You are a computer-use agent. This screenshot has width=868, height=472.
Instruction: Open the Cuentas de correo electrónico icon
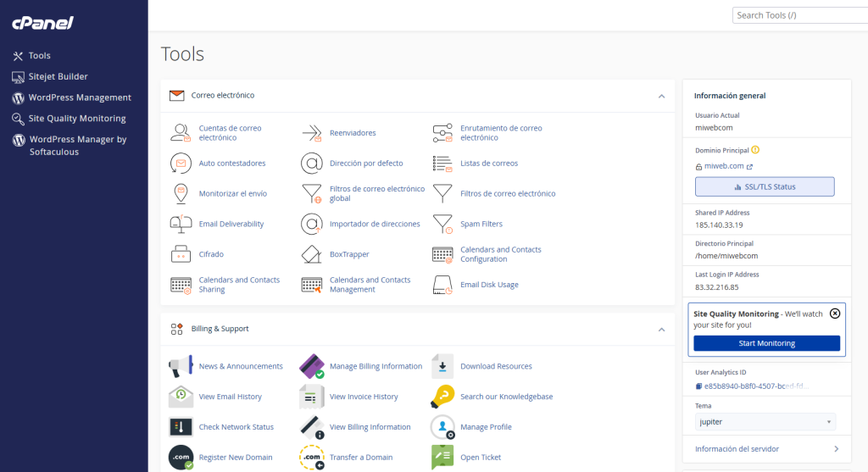click(181, 133)
